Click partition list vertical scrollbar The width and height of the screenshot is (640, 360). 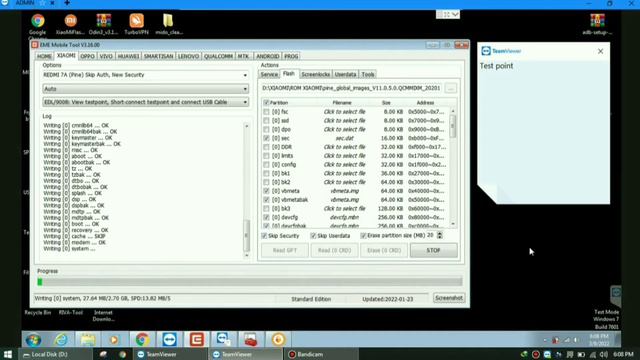click(453, 167)
